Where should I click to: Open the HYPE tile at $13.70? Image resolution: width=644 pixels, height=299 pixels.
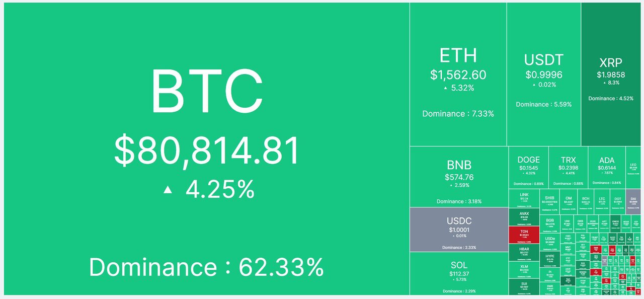[x=550, y=259]
